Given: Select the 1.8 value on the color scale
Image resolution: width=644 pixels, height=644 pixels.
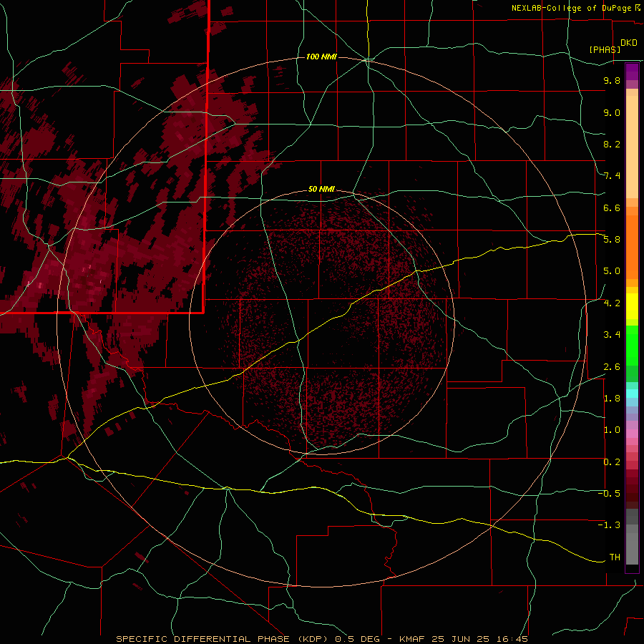Looking at the screenshot, I should [612, 399].
